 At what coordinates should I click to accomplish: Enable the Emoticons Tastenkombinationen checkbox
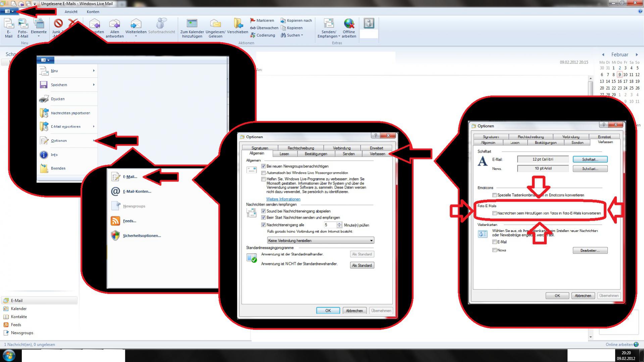pos(494,195)
